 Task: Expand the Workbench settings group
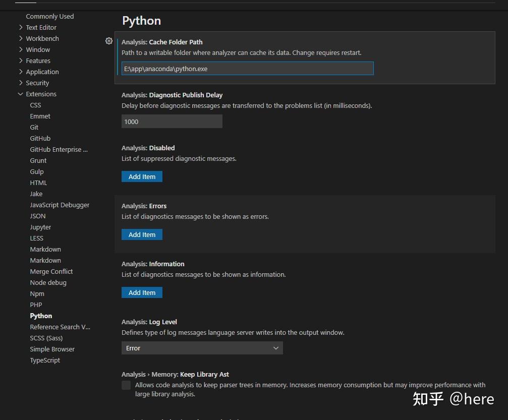pyautogui.click(x=42, y=38)
